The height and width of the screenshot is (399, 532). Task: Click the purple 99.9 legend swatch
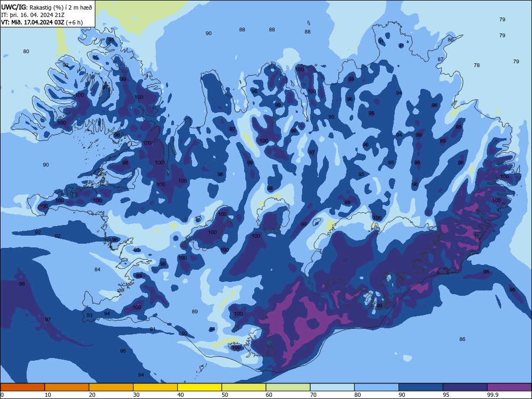pos(509,387)
